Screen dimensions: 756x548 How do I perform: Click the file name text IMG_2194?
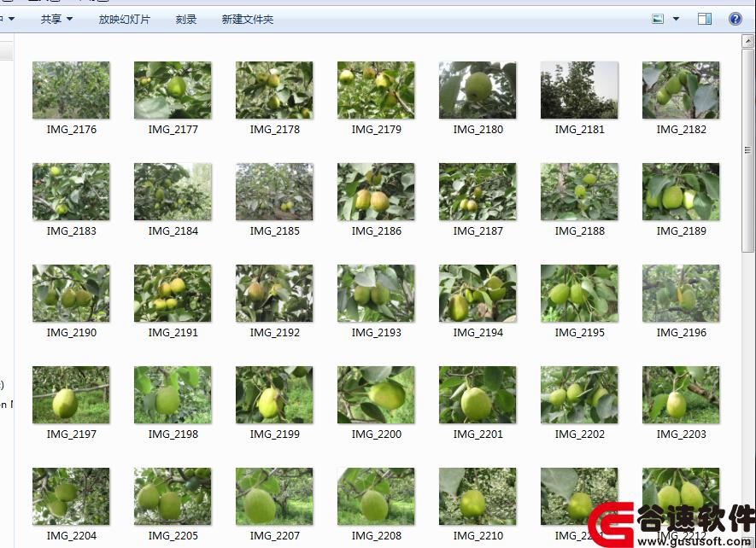coord(478,333)
